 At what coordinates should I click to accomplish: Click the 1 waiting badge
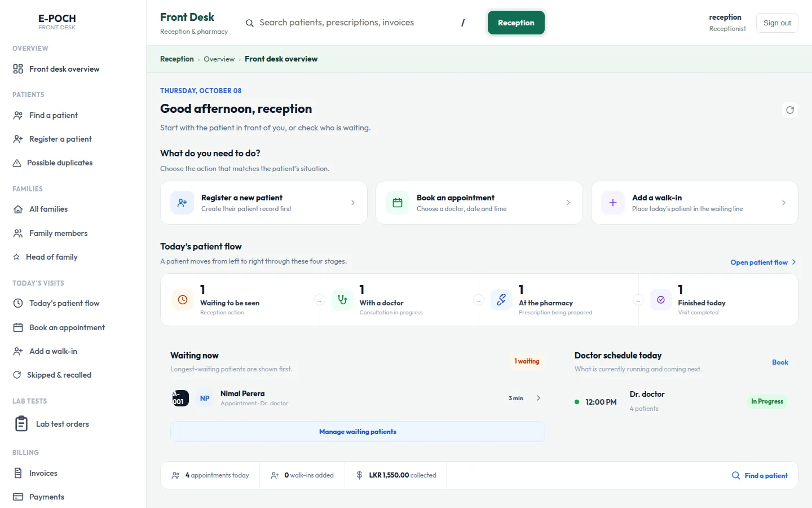(x=527, y=361)
